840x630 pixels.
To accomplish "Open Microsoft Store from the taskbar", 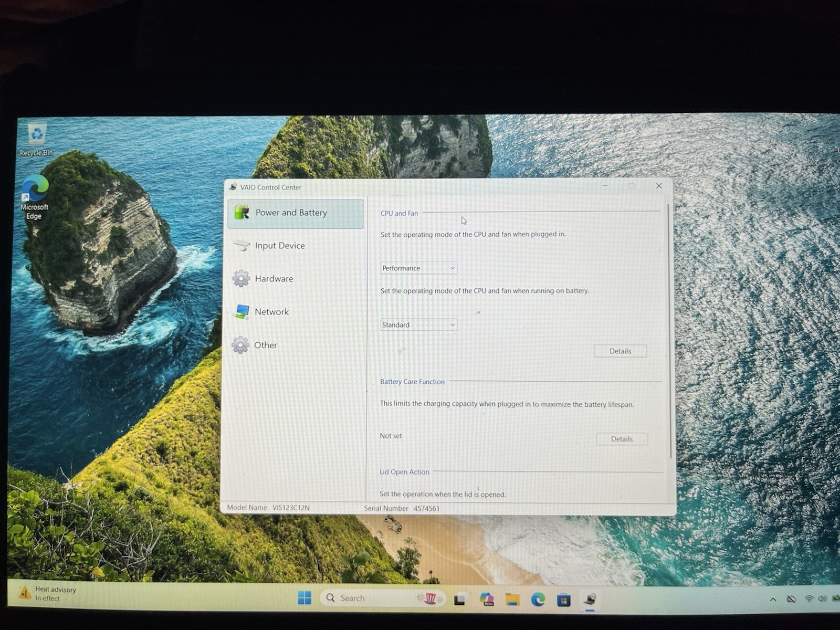I will tap(564, 599).
